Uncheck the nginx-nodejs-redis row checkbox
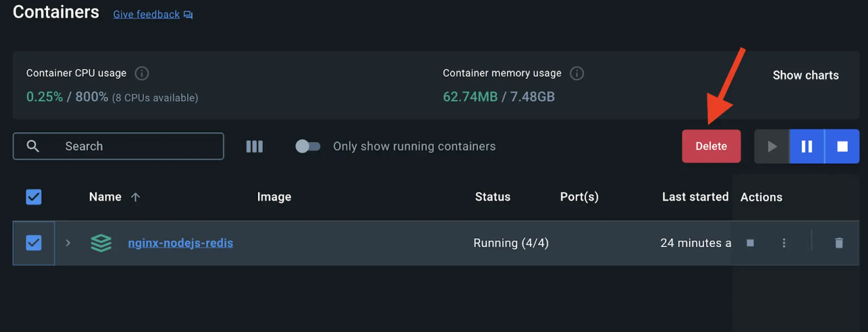 [x=34, y=243]
